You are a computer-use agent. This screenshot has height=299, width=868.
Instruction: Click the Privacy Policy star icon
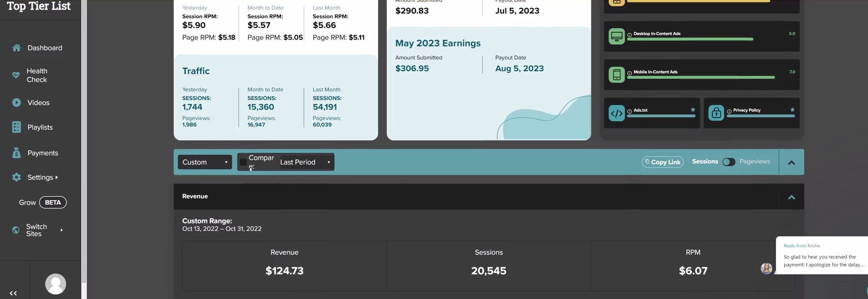[x=793, y=110]
